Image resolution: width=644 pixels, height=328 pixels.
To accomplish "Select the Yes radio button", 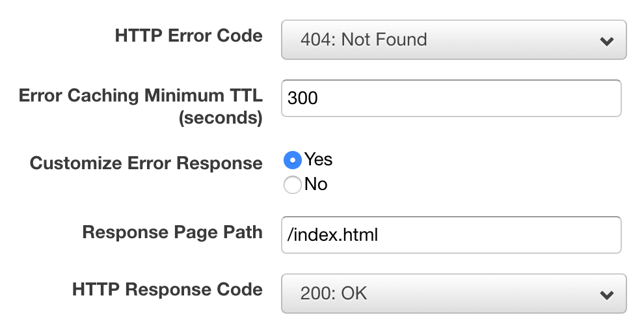I will [x=293, y=160].
